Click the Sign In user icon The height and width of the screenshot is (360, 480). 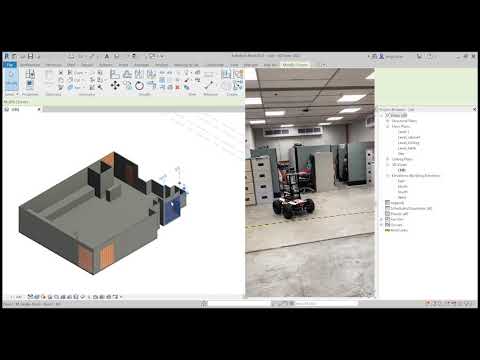[x=382, y=57]
